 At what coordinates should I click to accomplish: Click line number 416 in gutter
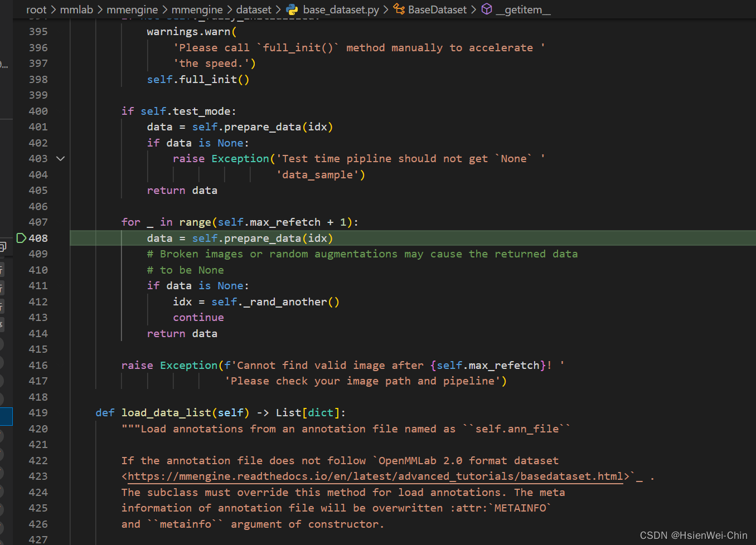[38, 366]
